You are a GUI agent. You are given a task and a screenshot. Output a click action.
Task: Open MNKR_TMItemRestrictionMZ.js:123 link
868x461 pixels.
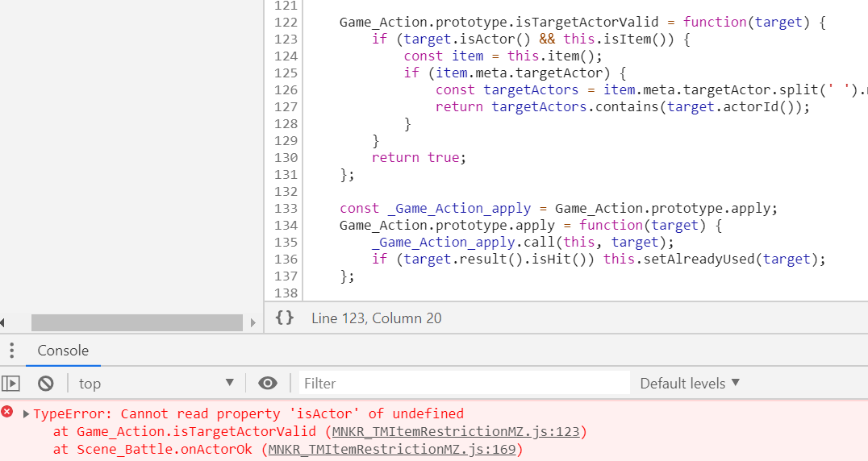pyautogui.click(x=456, y=432)
